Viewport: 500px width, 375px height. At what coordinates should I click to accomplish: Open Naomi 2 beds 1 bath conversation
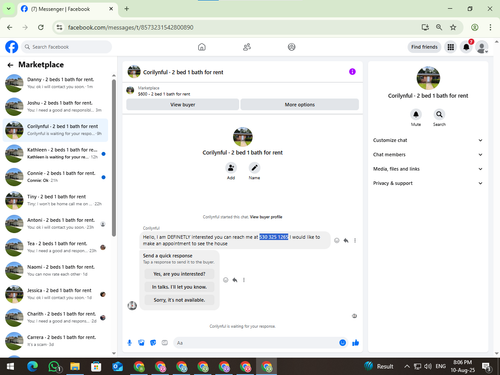pyautogui.click(x=55, y=270)
